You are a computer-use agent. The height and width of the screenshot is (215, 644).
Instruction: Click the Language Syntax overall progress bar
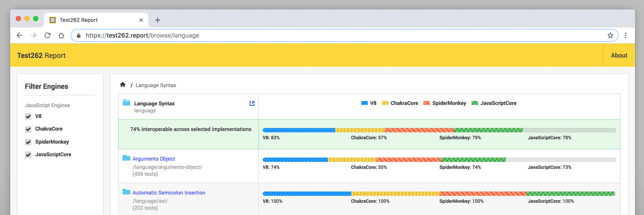coord(439,130)
